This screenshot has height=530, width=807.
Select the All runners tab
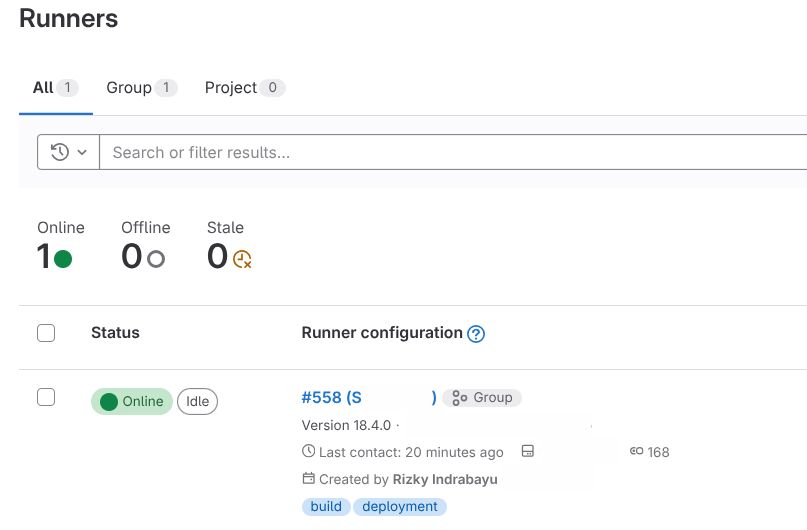tap(55, 88)
